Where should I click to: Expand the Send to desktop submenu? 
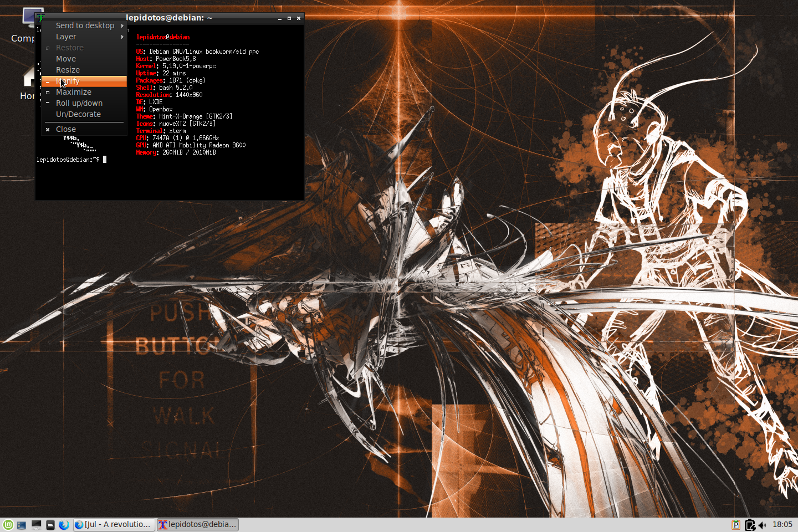[84, 26]
